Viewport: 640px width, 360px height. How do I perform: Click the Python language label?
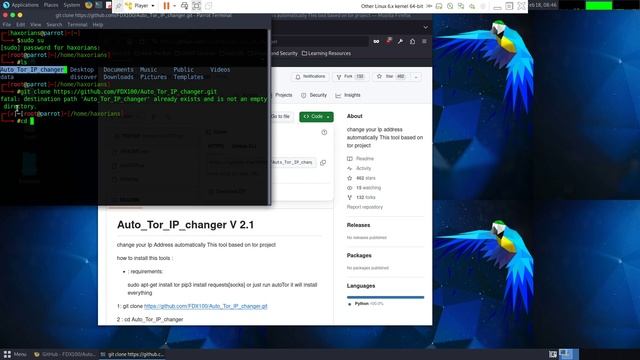pos(366,304)
